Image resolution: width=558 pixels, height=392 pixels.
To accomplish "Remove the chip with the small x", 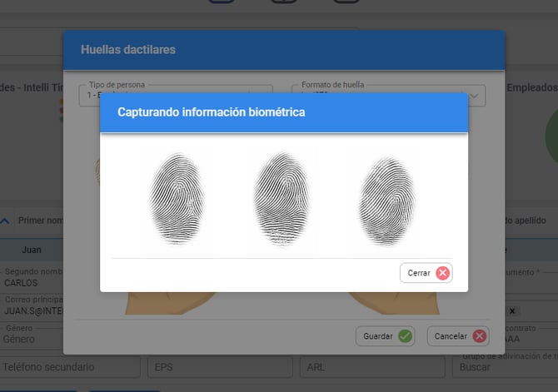I will [x=512, y=310].
